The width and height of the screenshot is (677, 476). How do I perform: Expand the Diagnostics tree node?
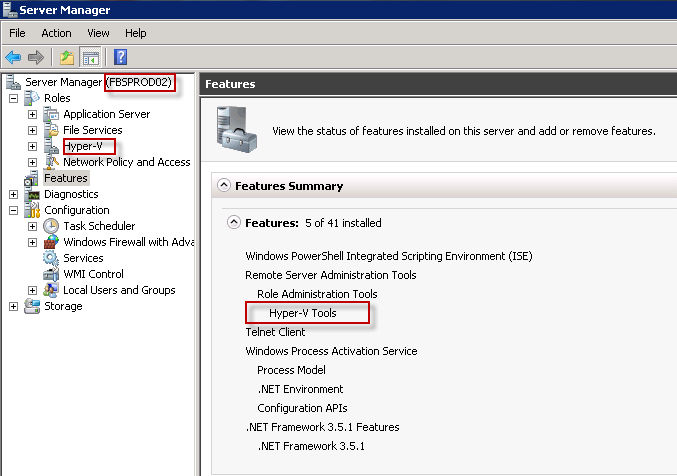point(13,194)
